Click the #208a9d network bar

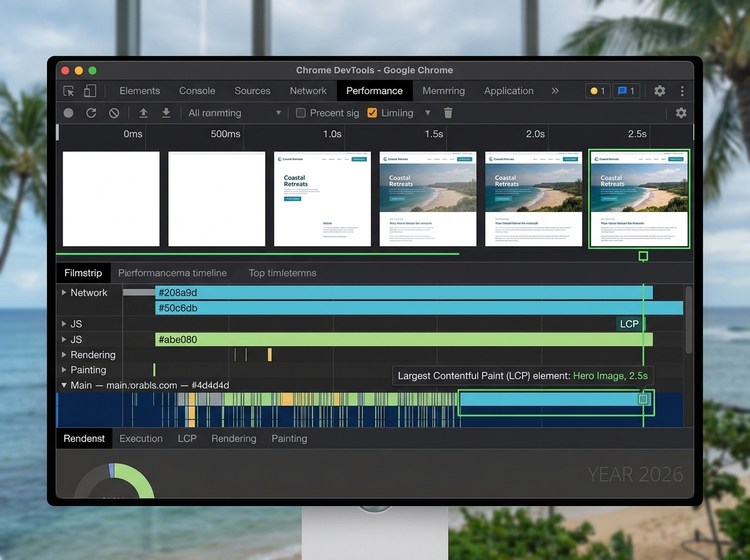click(404, 292)
